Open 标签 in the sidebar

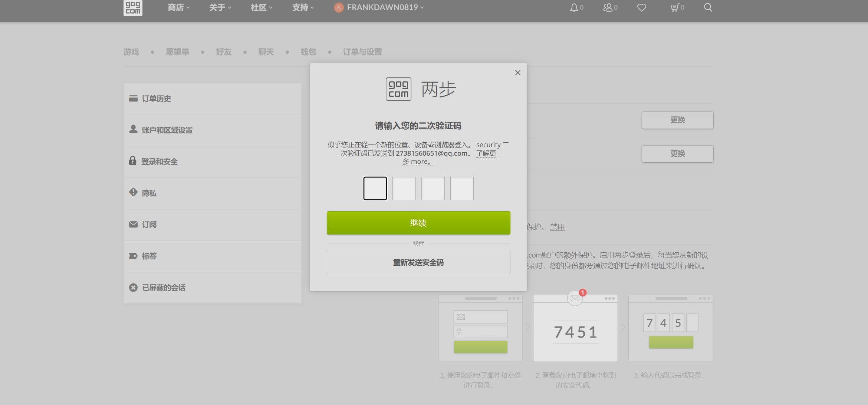(213, 256)
